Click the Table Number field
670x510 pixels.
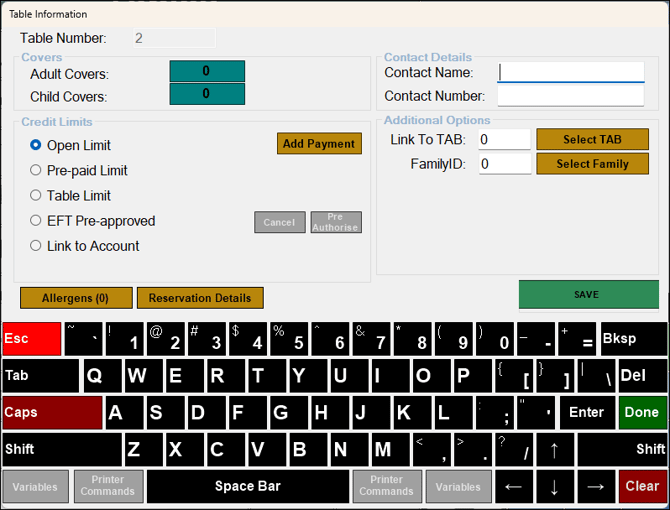point(174,38)
